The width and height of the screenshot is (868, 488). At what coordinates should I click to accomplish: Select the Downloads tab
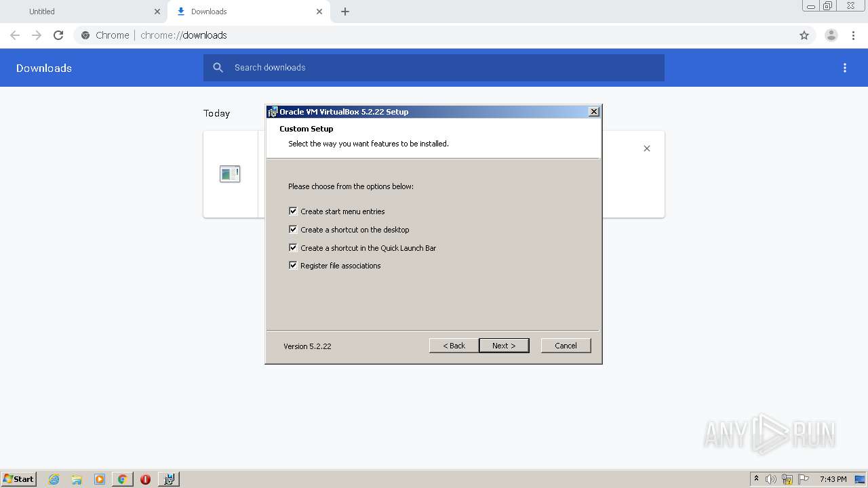pos(248,12)
